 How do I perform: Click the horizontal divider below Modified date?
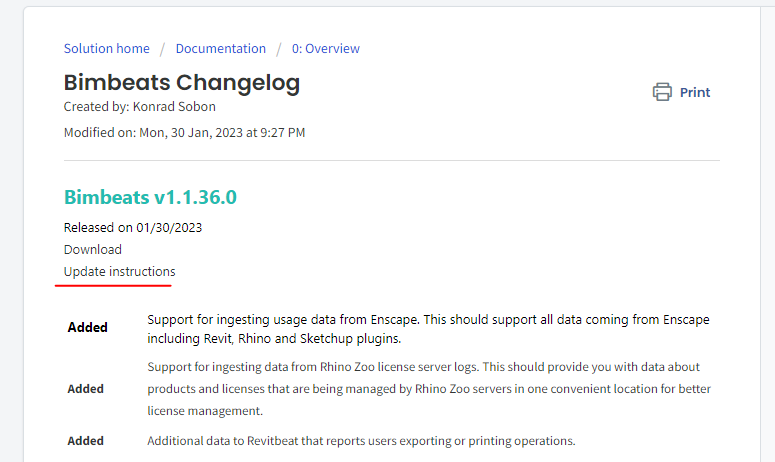pos(392,160)
